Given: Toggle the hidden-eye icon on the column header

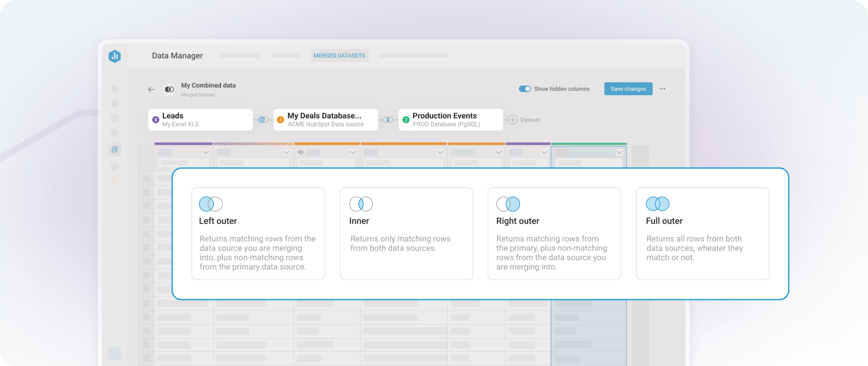Looking at the screenshot, I should [301, 152].
